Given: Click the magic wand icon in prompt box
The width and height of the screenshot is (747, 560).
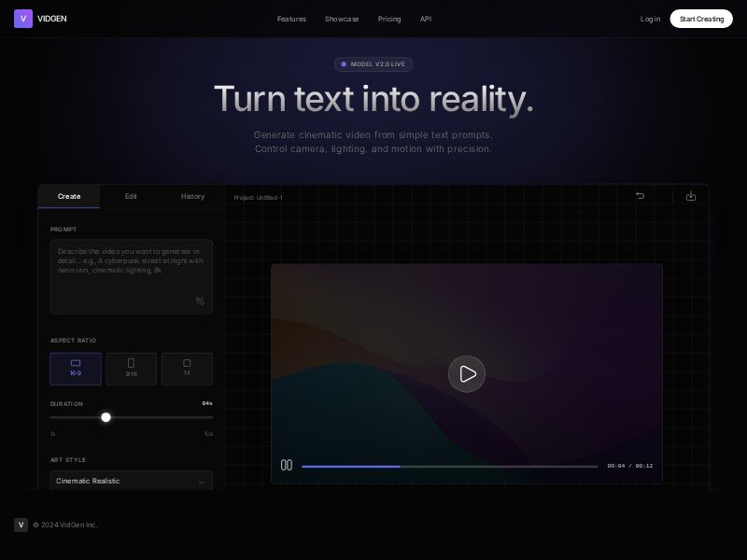Looking at the screenshot, I should (x=200, y=301).
